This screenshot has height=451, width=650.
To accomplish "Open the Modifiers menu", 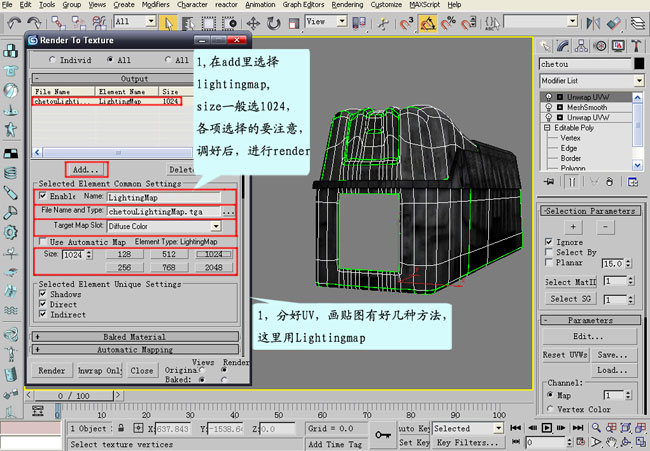I will 156,5.
